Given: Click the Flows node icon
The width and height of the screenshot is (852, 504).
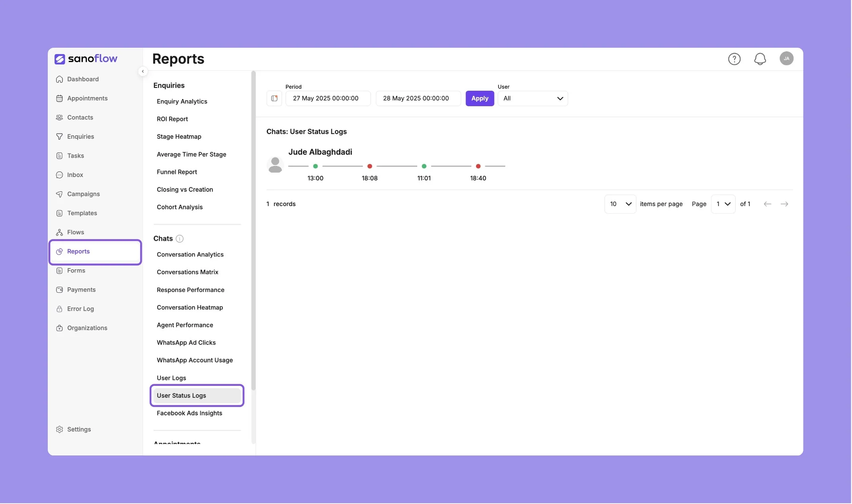Looking at the screenshot, I should (x=59, y=232).
